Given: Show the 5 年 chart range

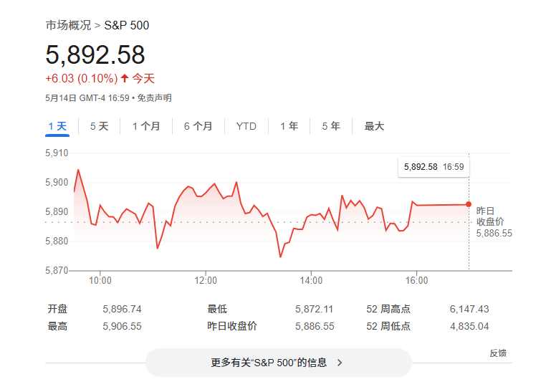Looking at the screenshot, I should click(331, 126).
